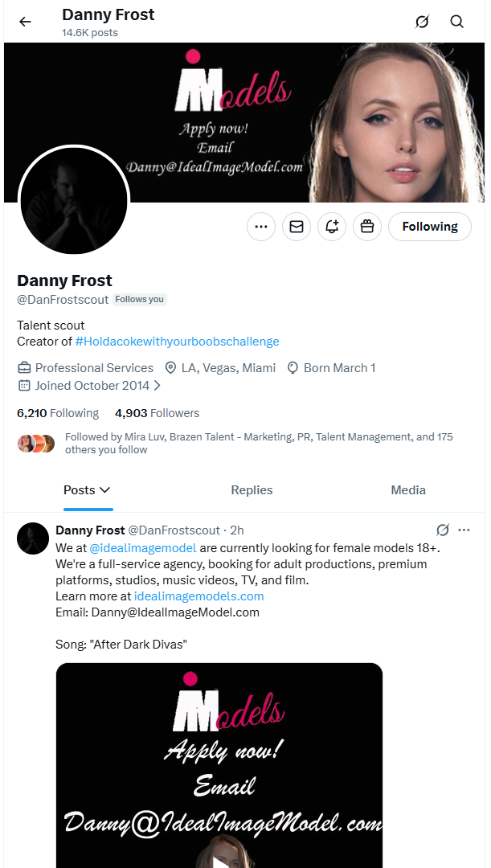Turn on post notifications with bell icon
Viewport: 491px width, 868px height.
[x=332, y=227]
